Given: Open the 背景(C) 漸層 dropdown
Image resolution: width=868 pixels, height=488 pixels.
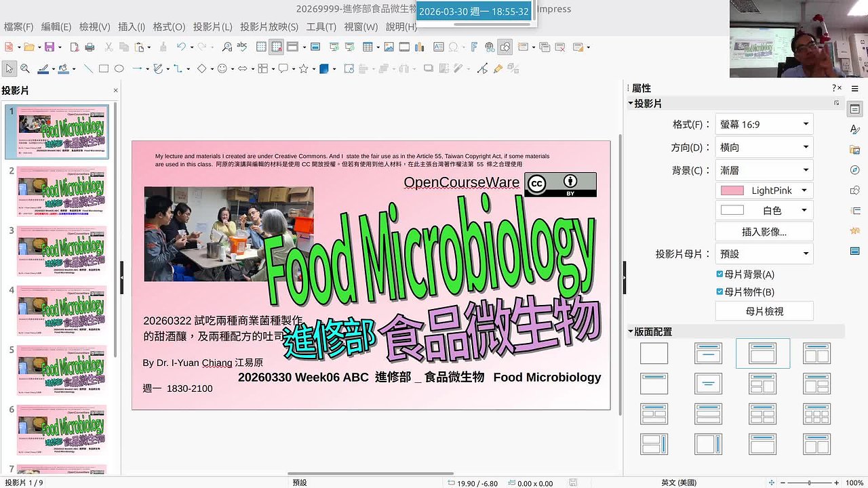Looking at the screenshot, I should (x=764, y=170).
